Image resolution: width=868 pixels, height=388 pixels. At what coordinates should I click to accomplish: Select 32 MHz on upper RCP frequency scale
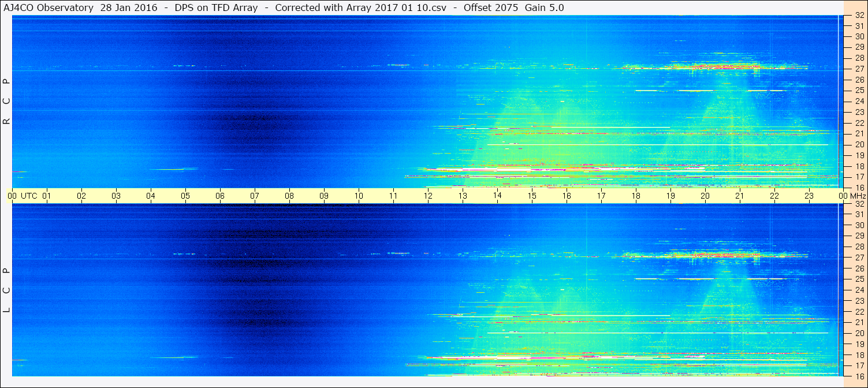(x=859, y=15)
